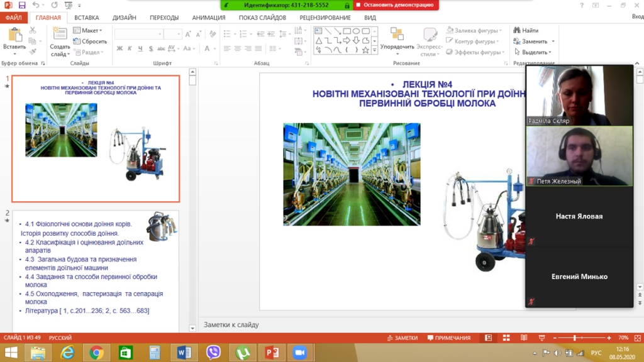Click the Find (Найти) button
Viewport: 644px width, 362px height.
coord(526,30)
